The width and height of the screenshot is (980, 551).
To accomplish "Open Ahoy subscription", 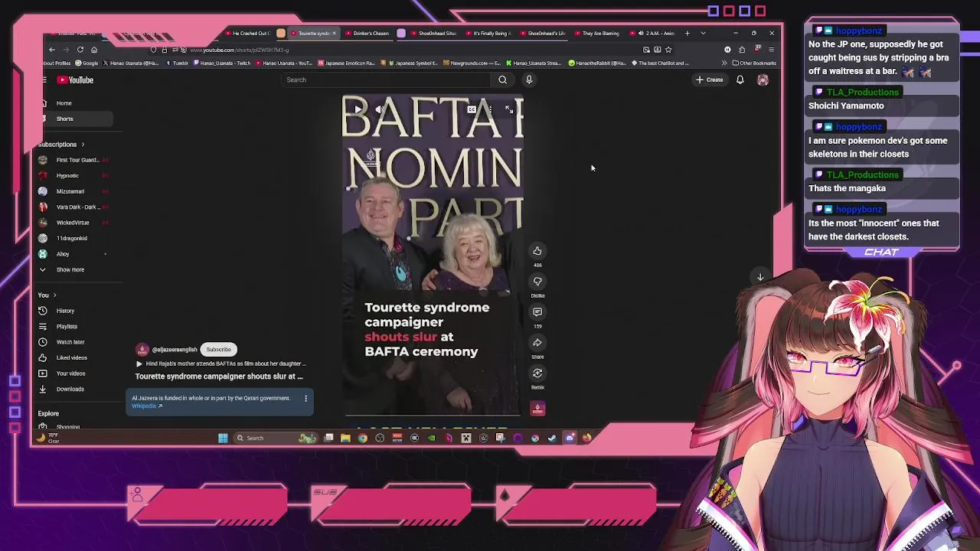I will click(73, 254).
